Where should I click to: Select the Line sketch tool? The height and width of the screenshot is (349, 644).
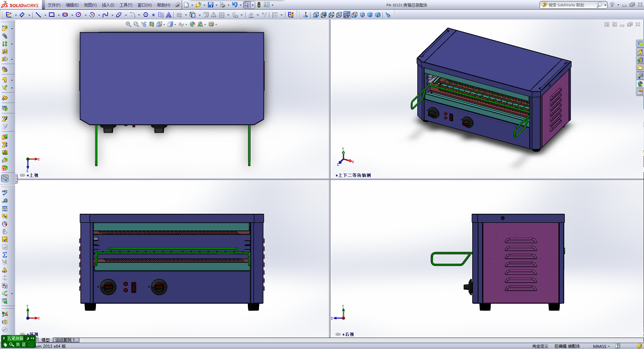pyautogui.click(x=38, y=15)
